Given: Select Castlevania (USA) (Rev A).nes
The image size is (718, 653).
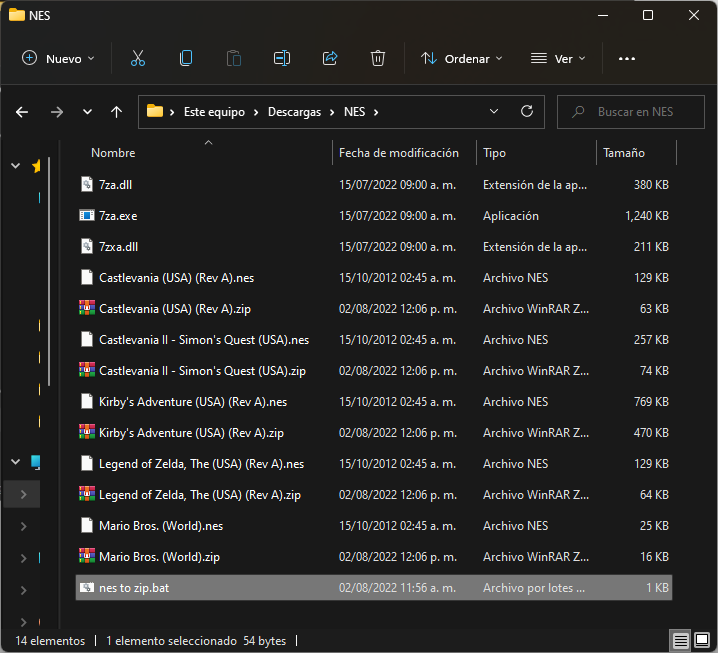Looking at the screenshot, I should point(374,278).
